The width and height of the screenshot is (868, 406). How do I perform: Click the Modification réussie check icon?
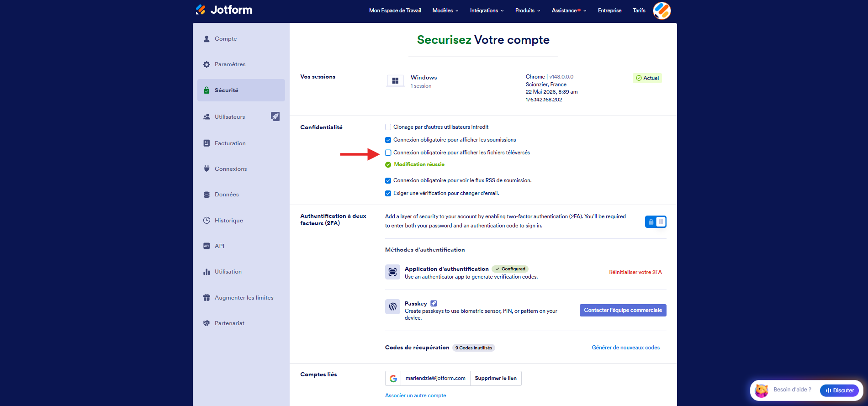pyautogui.click(x=388, y=165)
